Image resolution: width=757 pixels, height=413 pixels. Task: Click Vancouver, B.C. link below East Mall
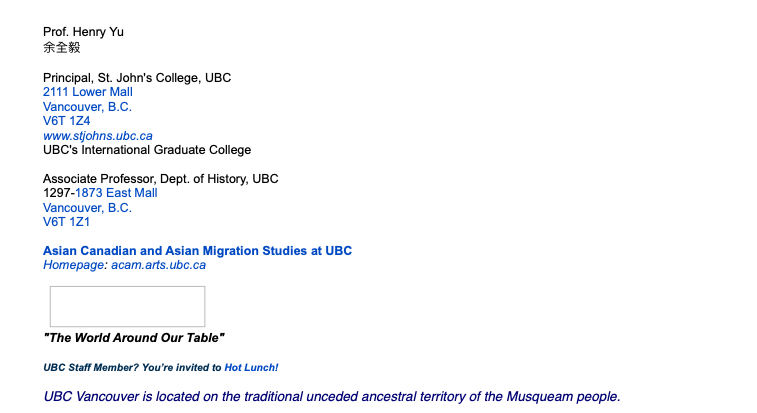87,208
